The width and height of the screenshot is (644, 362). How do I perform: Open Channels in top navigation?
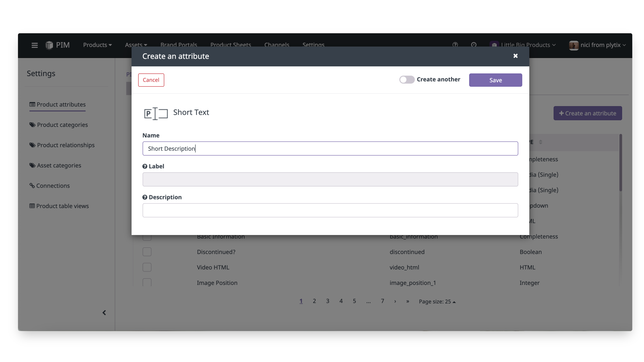[x=277, y=45]
